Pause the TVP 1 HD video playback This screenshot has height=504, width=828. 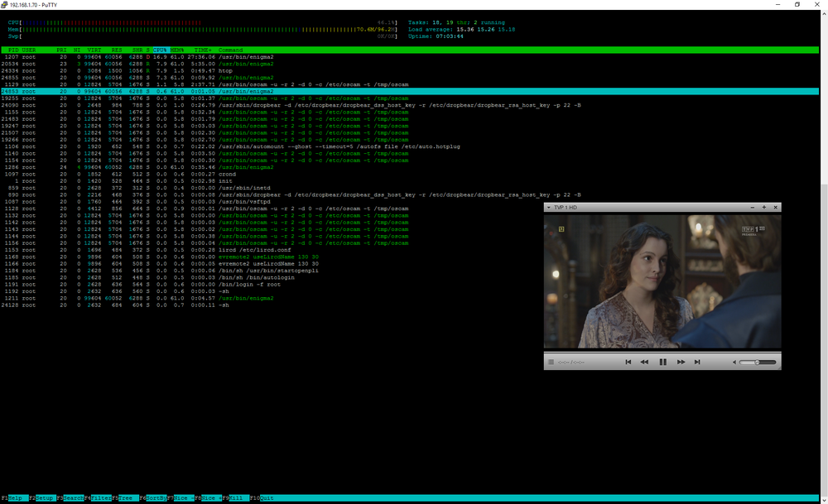tap(662, 362)
